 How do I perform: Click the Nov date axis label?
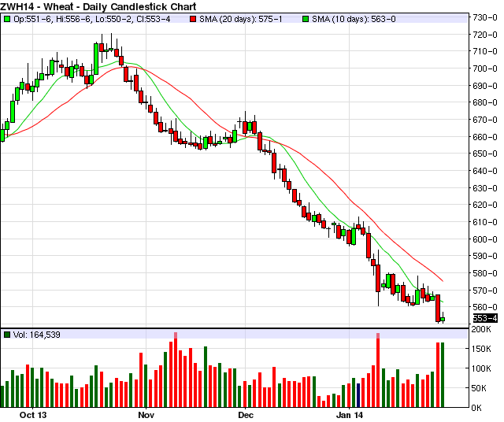(x=146, y=415)
